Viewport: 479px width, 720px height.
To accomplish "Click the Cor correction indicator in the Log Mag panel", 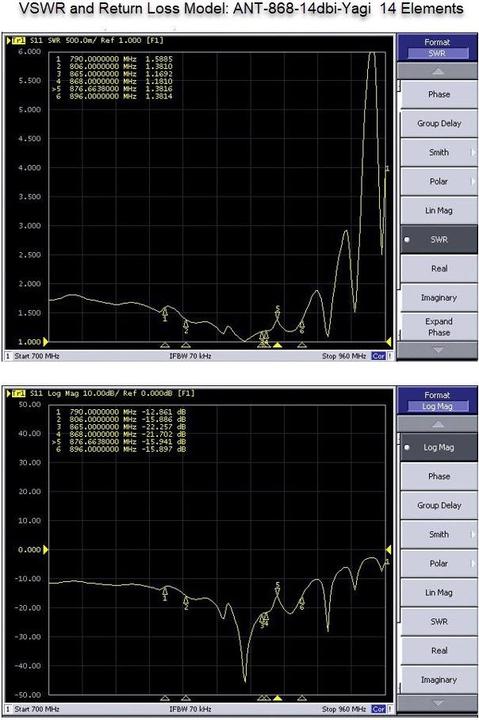I will (378, 709).
